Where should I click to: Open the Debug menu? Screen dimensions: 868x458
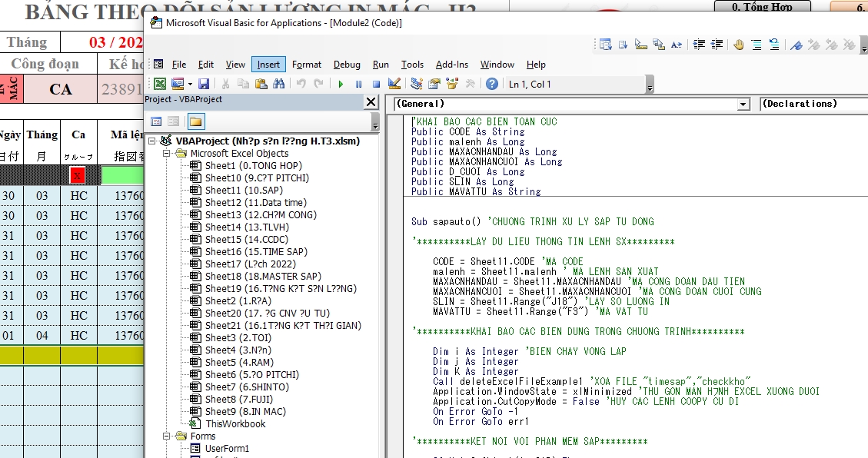click(347, 65)
